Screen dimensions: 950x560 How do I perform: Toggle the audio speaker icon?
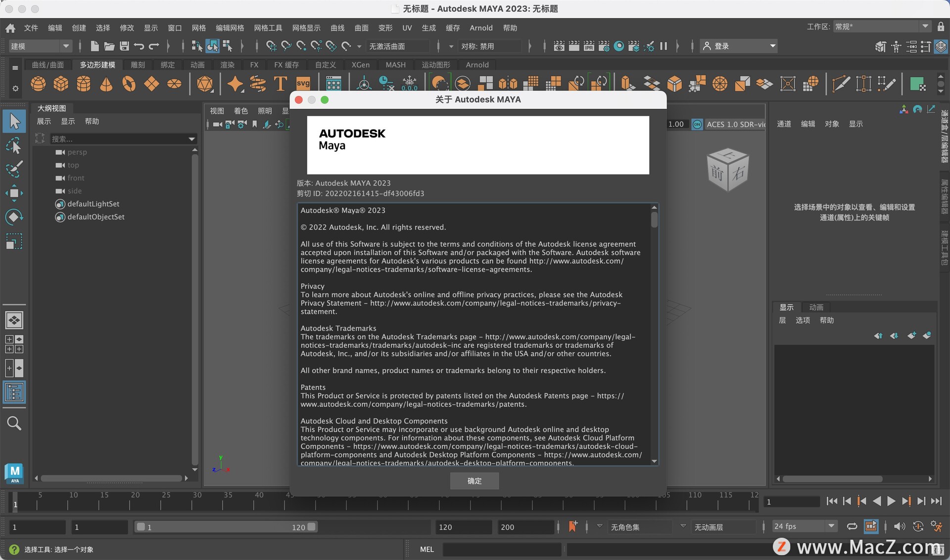(x=900, y=527)
